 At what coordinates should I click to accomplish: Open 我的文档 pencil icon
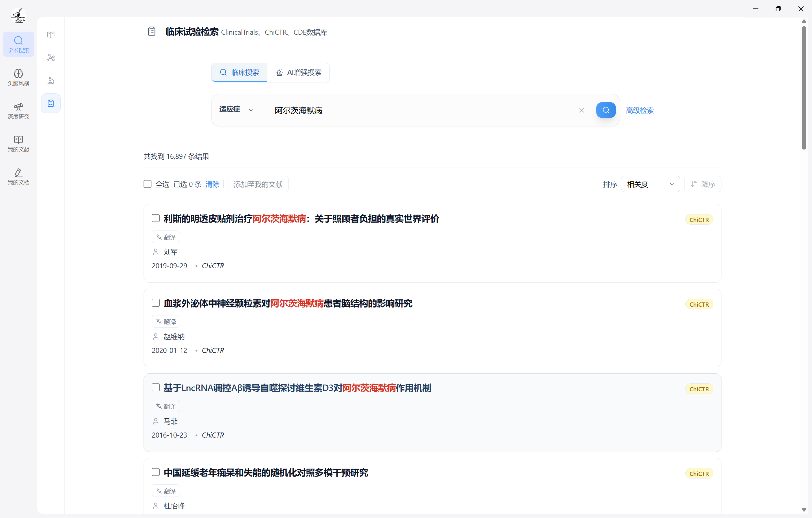(19, 176)
